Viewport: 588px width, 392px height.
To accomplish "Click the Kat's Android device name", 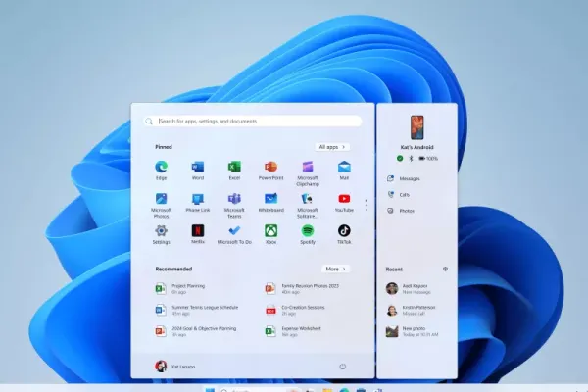I will (x=416, y=147).
